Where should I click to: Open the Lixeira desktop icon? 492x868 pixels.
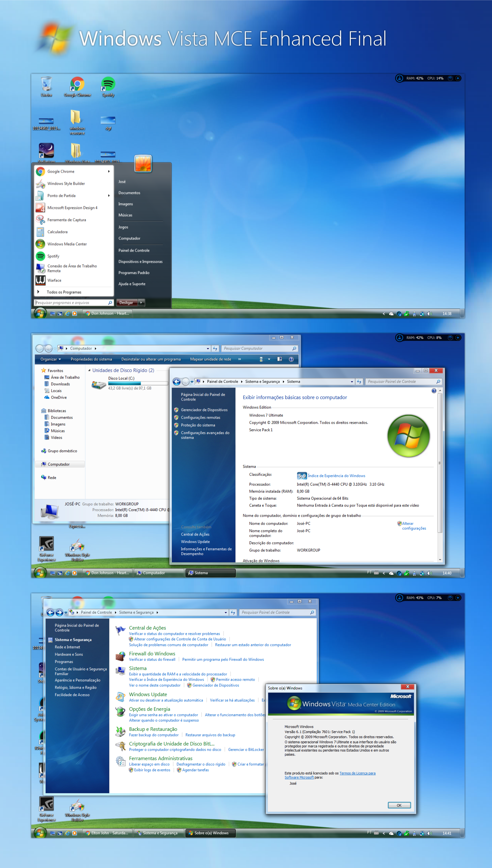click(x=46, y=86)
